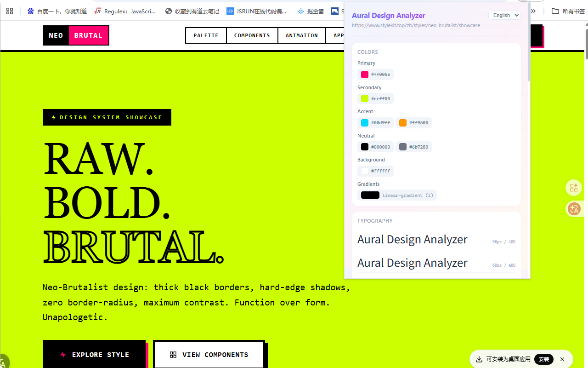Open the Regulex JavaScript bookmark
The image size is (588, 368).
(125, 11)
